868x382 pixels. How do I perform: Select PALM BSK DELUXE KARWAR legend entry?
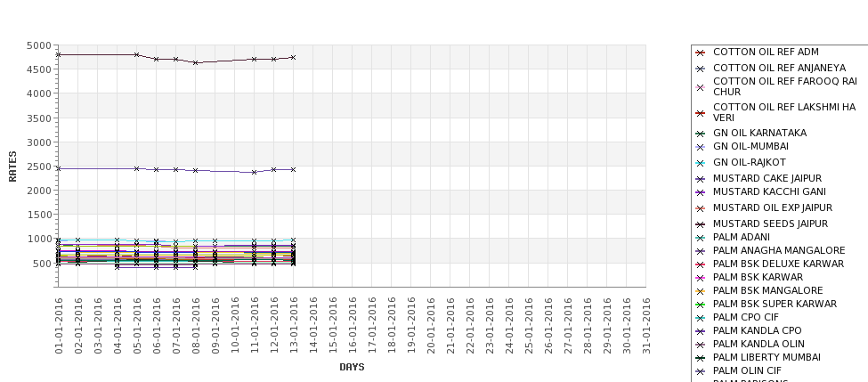coord(778,264)
